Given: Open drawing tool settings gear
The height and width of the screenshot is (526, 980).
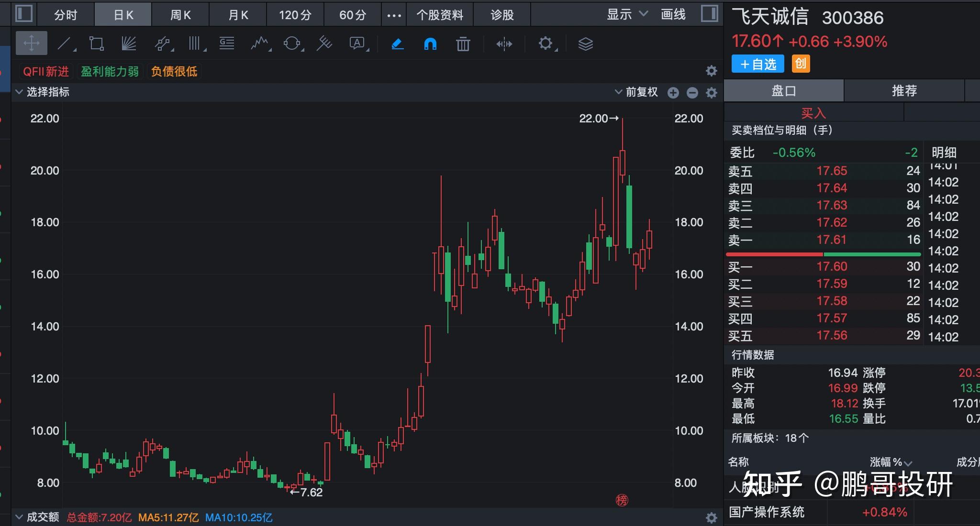Looking at the screenshot, I should [x=546, y=44].
